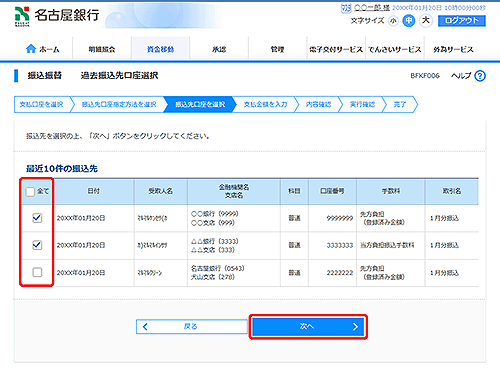Go to the ホーム tab

tap(43, 49)
